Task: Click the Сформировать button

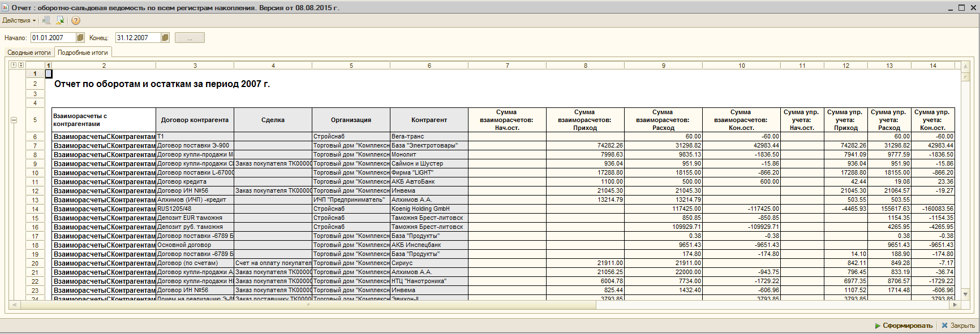Action: point(903,326)
